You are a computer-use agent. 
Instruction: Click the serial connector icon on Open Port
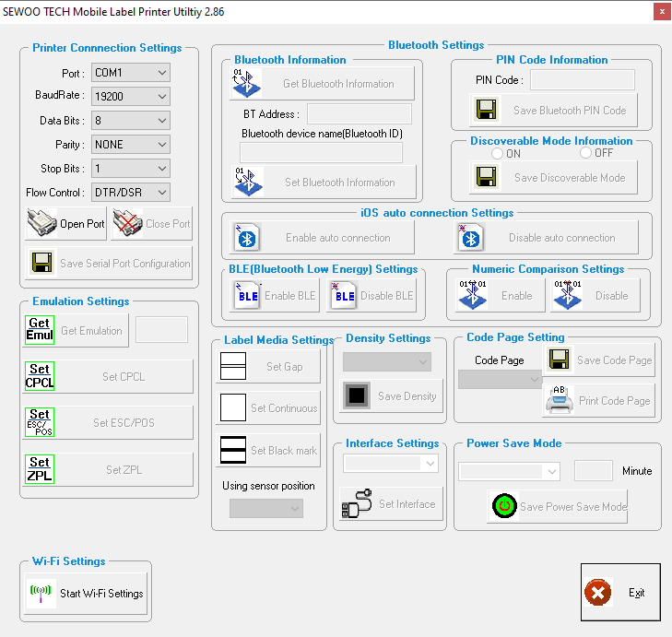tap(41, 223)
